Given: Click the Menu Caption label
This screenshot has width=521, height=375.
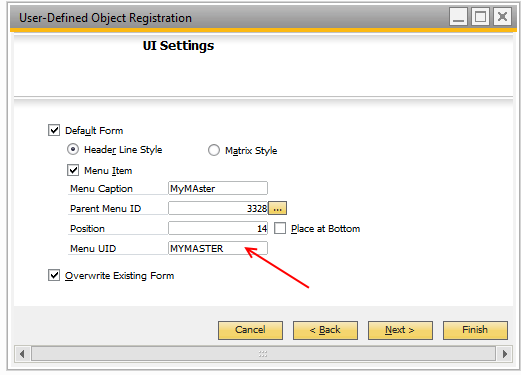Looking at the screenshot, I should pos(101,189).
